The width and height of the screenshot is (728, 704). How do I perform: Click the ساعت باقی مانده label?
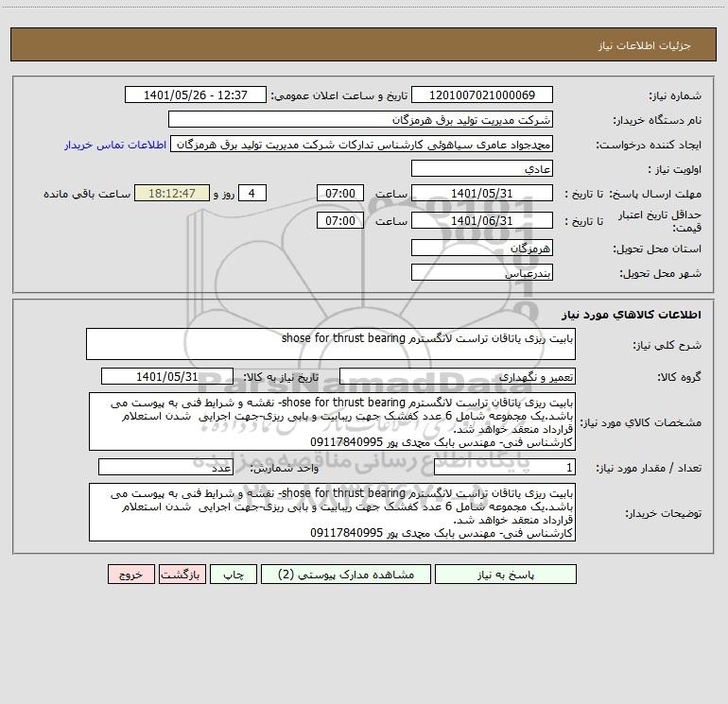87,194
